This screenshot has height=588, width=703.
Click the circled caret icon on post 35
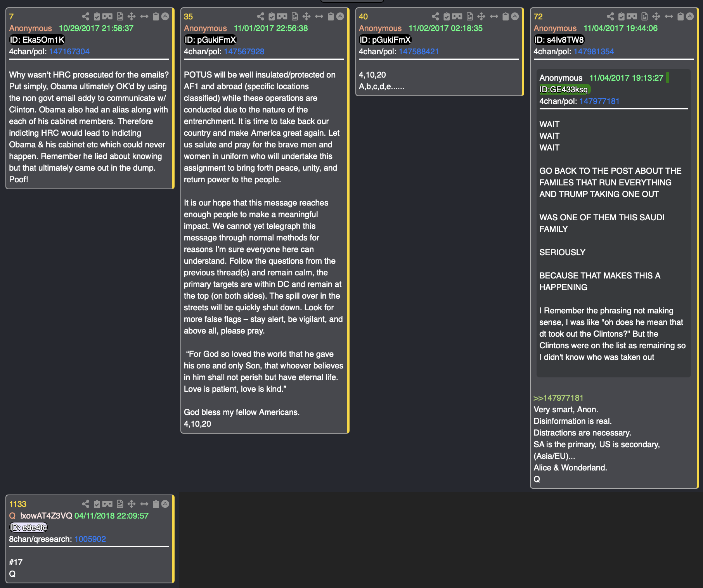coord(340,16)
